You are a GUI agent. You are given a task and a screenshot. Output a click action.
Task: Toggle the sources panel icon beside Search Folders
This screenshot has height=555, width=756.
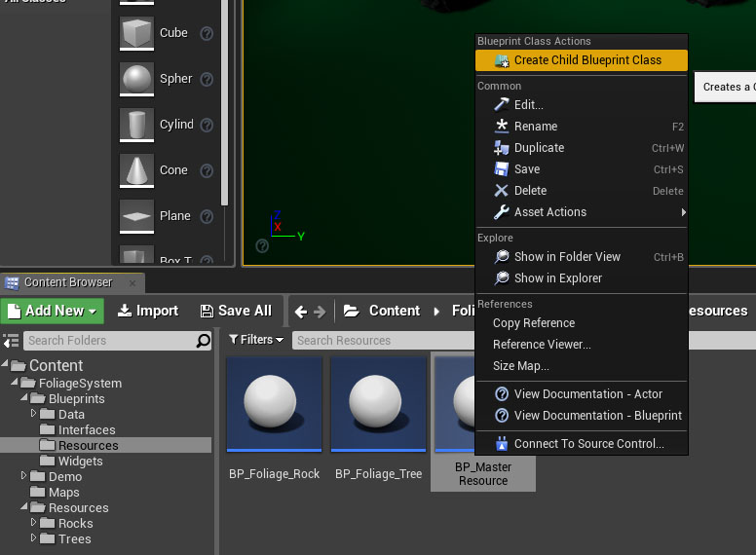pyautogui.click(x=11, y=341)
